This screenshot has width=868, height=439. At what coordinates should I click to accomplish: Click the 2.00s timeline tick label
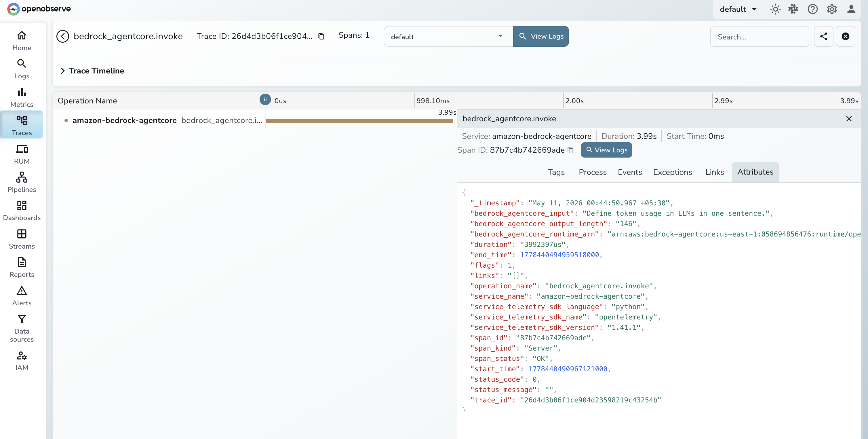(x=574, y=101)
